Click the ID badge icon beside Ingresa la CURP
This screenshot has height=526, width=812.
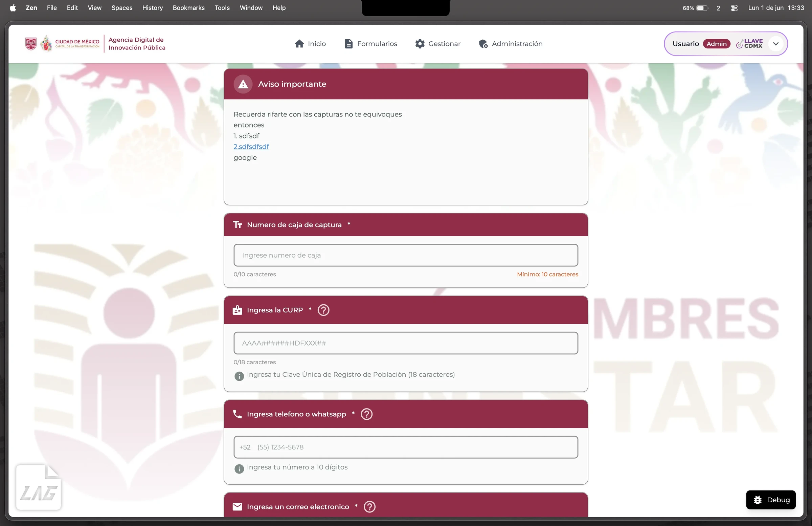[x=238, y=310]
